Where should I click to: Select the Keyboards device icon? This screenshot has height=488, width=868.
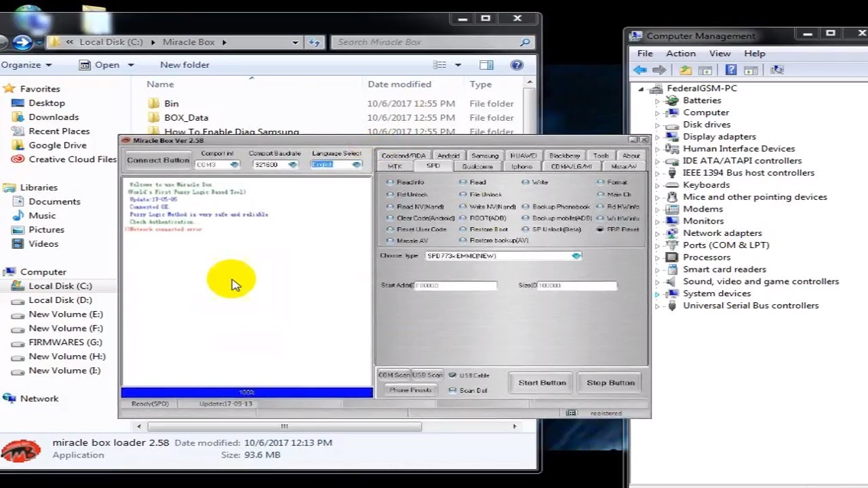tap(672, 185)
